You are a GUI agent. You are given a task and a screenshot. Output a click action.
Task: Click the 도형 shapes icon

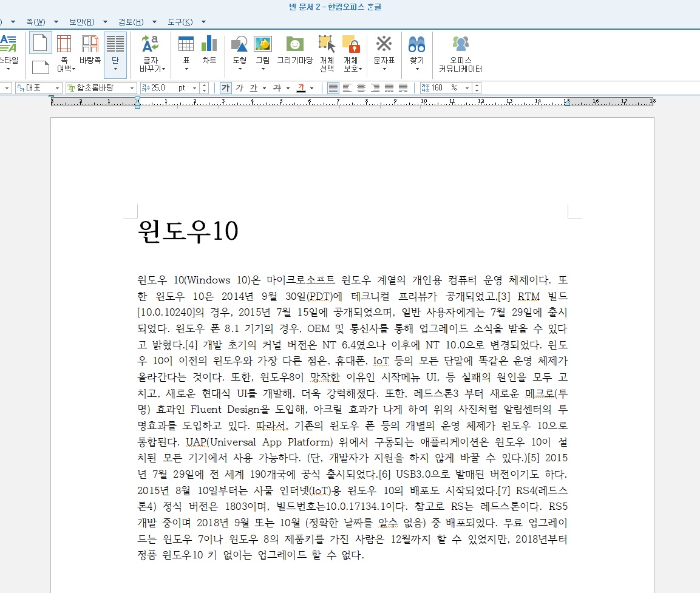click(x=239, y=44)
